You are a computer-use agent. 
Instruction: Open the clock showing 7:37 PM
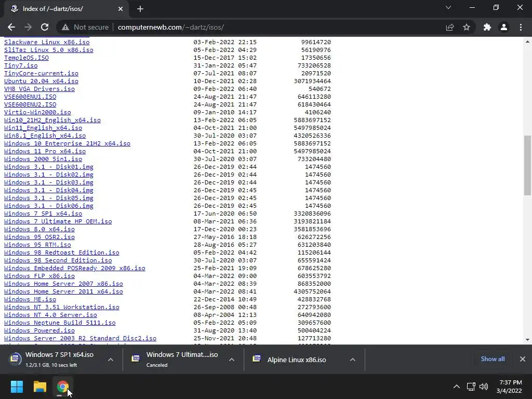tap(509, 387)
